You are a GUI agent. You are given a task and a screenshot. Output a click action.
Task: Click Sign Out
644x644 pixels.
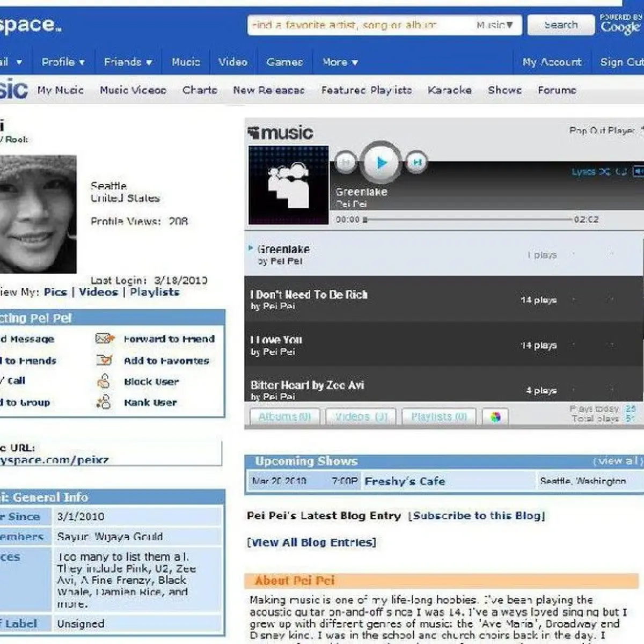pos(621,62)
